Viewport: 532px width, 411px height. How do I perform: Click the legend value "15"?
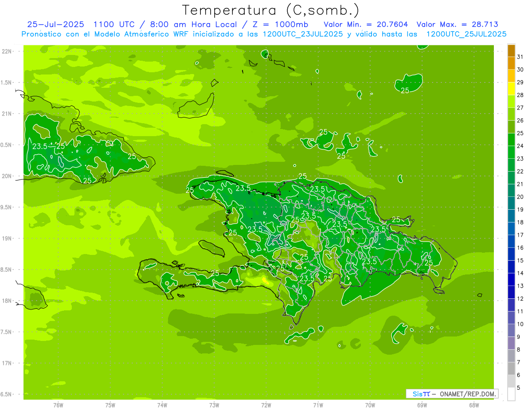[x=520, y=260]
